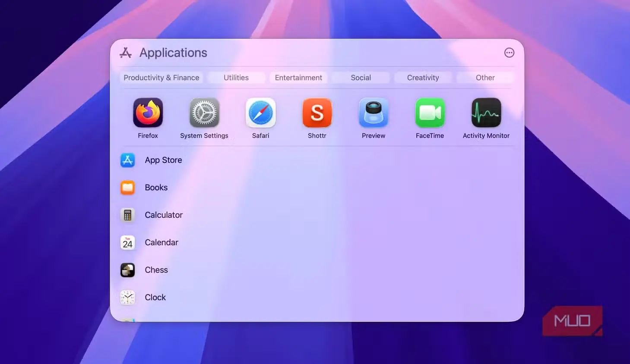Click the Calculator list icon

pyautogui.click(x=127, y=215)
